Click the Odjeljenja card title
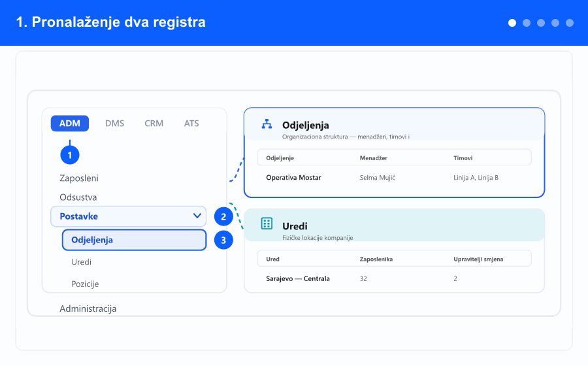This screenshot has height=366, width=588. click(x=305, y=125)
